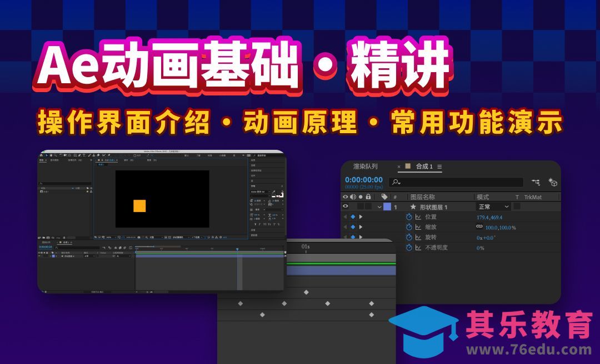Select the Hand tool in the toolbar

pos(51,155)
